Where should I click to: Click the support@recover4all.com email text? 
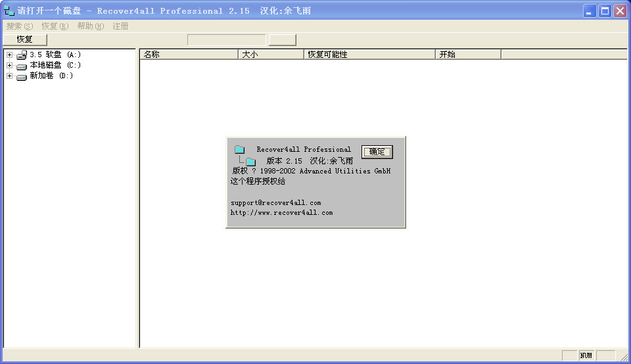click(x=275, y=203)
